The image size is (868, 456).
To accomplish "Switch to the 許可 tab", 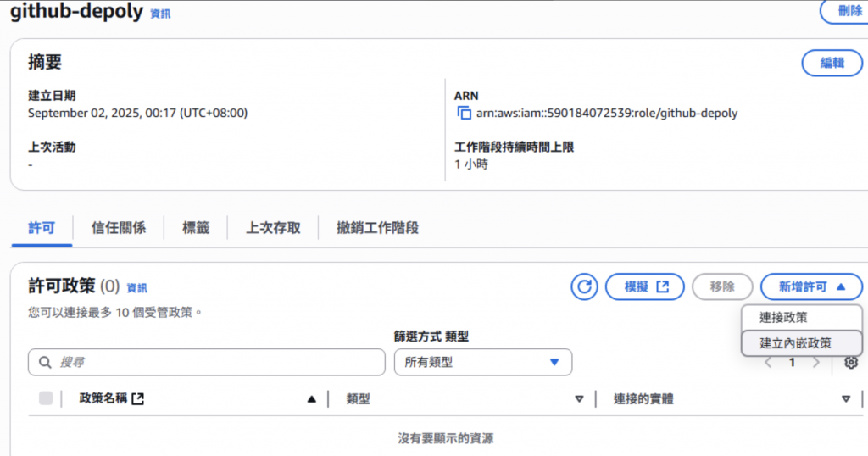I will [42, 228].
